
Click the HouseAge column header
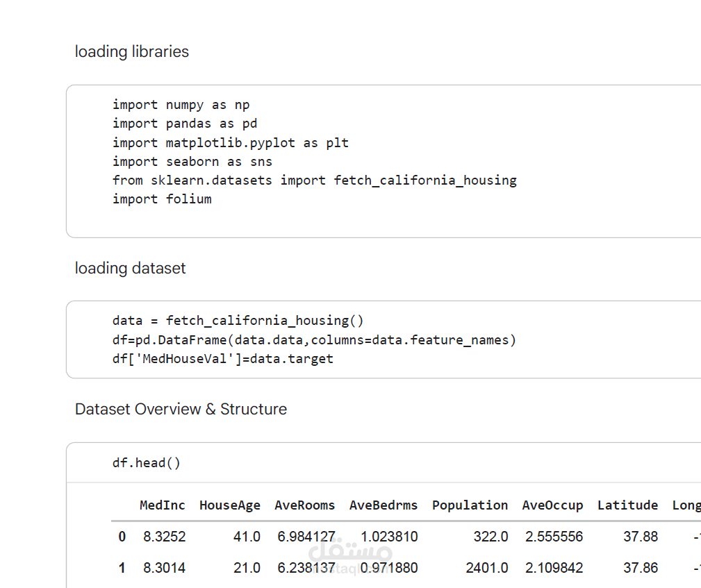click(x=230, y=505)
